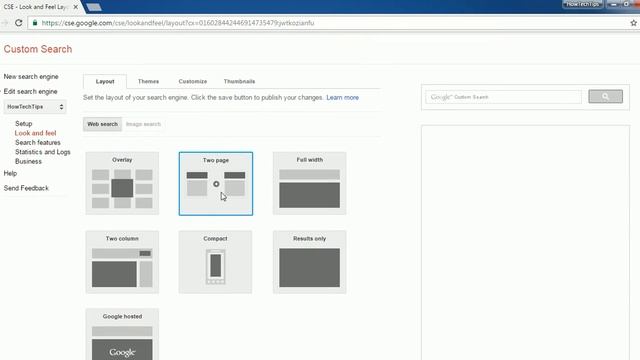Screen dimensions: 640x360
Task: Click the secure lock icon in address bar
Action: coord(35,23)
